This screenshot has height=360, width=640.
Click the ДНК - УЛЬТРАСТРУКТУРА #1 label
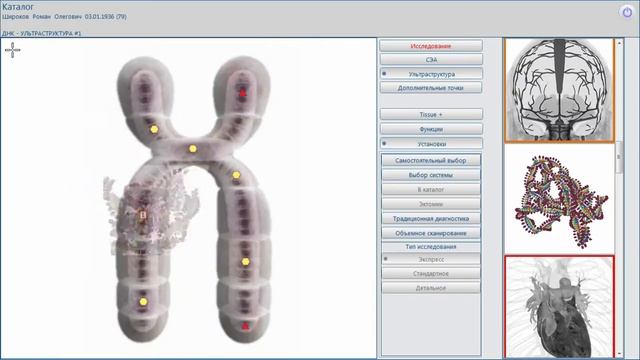coord(42,33)
